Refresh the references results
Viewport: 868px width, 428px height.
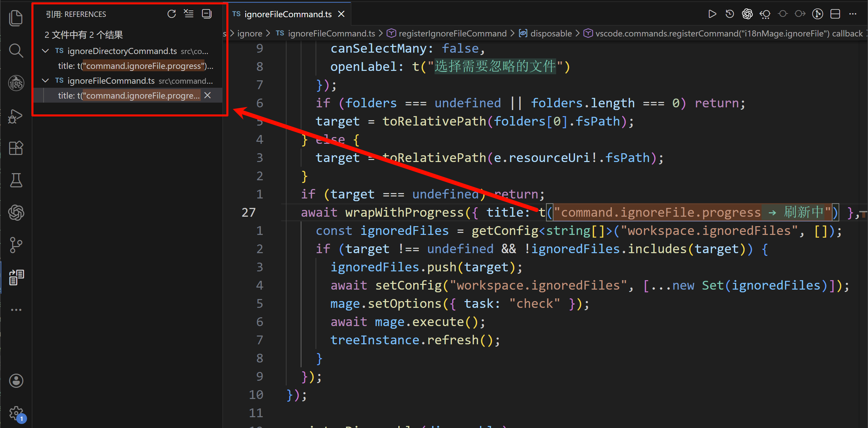coord(172,14)
